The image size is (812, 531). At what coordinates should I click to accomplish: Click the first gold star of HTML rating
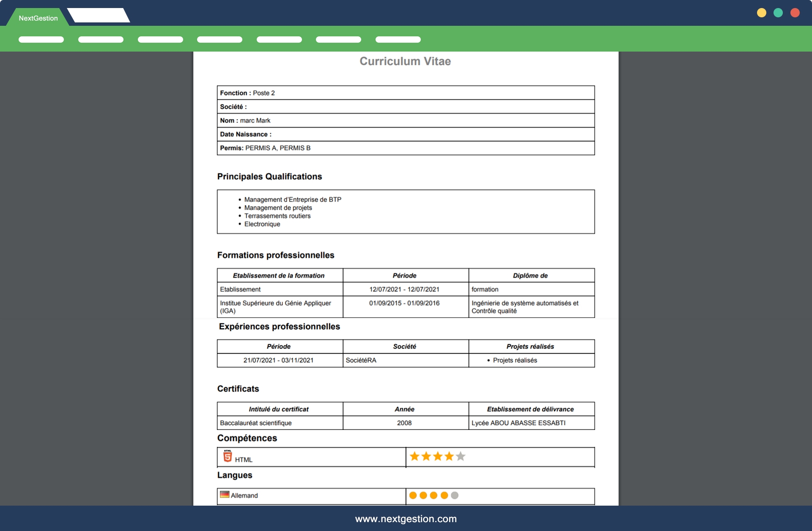(414, 456)
